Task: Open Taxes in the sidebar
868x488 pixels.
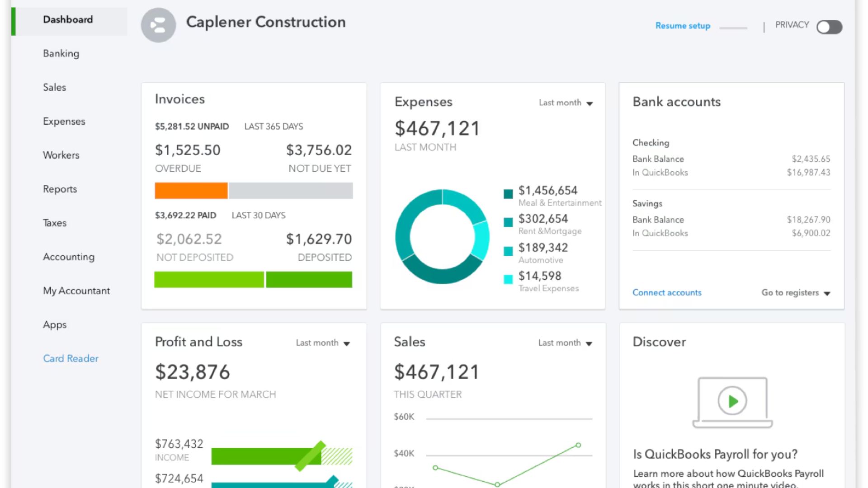Action: click(x=55, y=223)
